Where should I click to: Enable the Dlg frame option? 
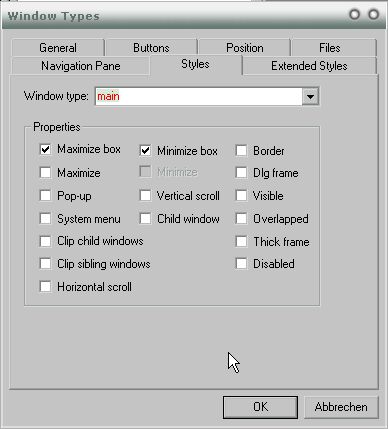coord(241,173)
